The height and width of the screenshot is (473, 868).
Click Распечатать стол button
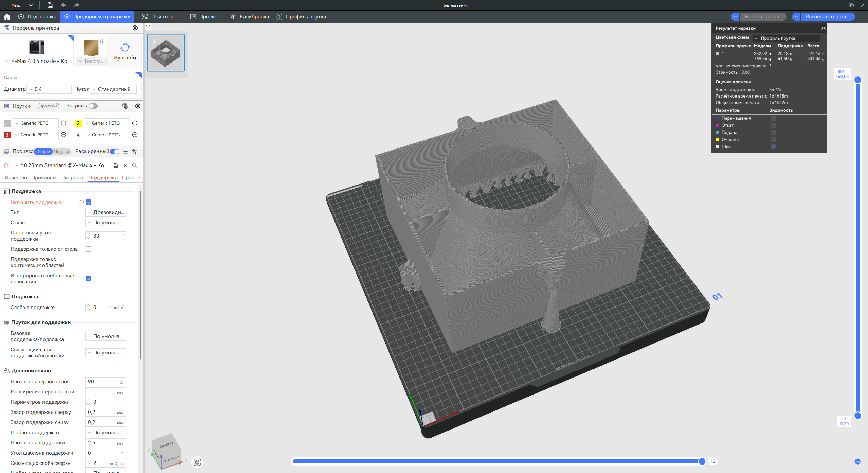[826, 17]
